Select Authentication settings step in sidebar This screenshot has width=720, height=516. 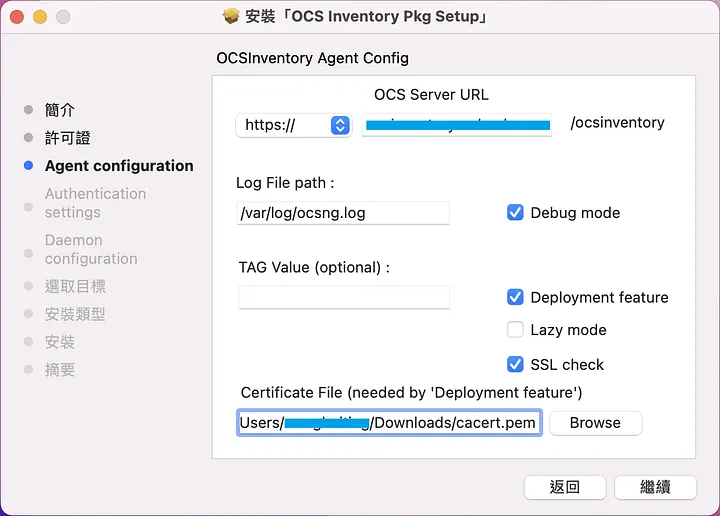[95, 203]
